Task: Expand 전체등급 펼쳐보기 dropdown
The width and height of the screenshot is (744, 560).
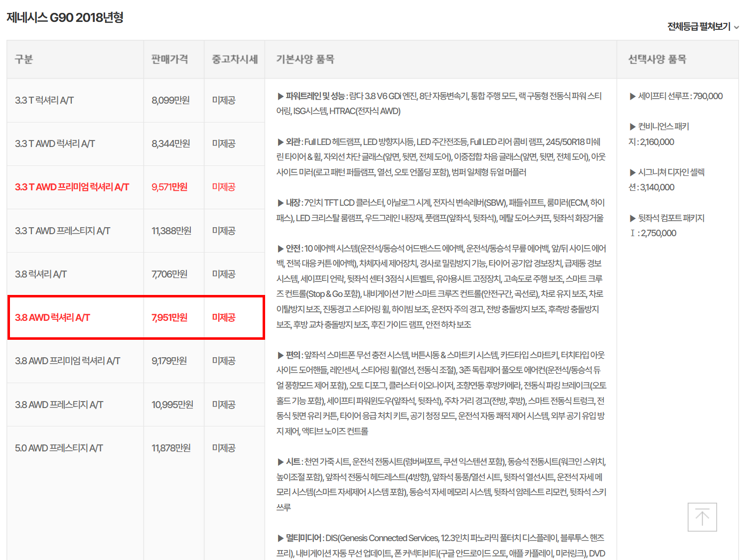Action: 703,27
